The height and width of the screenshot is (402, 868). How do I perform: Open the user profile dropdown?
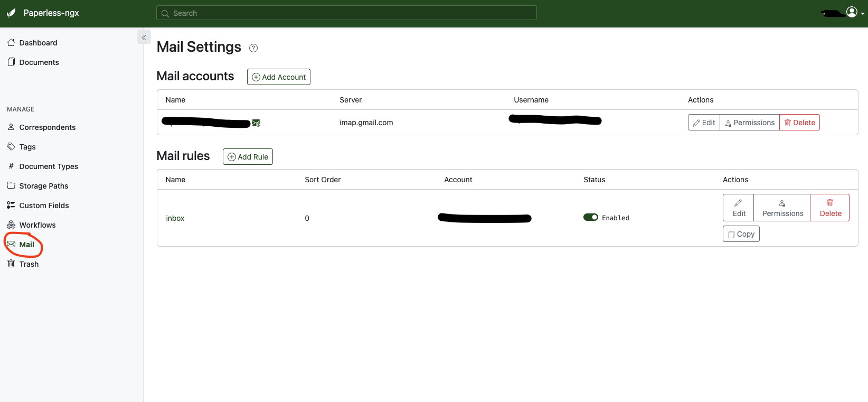pos(855,13)
